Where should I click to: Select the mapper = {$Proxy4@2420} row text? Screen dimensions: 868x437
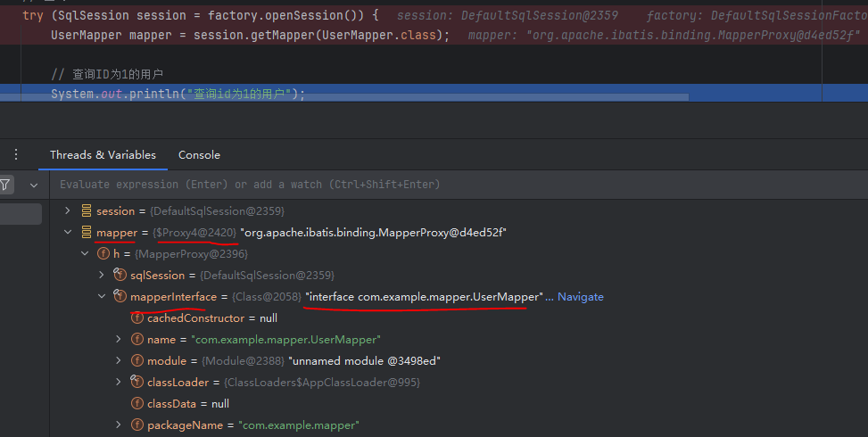302,233
